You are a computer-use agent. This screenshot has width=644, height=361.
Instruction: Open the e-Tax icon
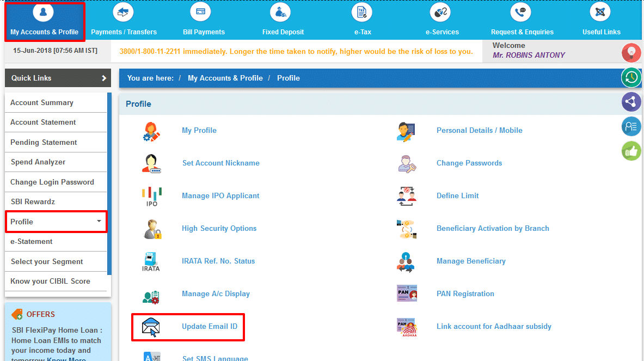(x=362, y=13)
